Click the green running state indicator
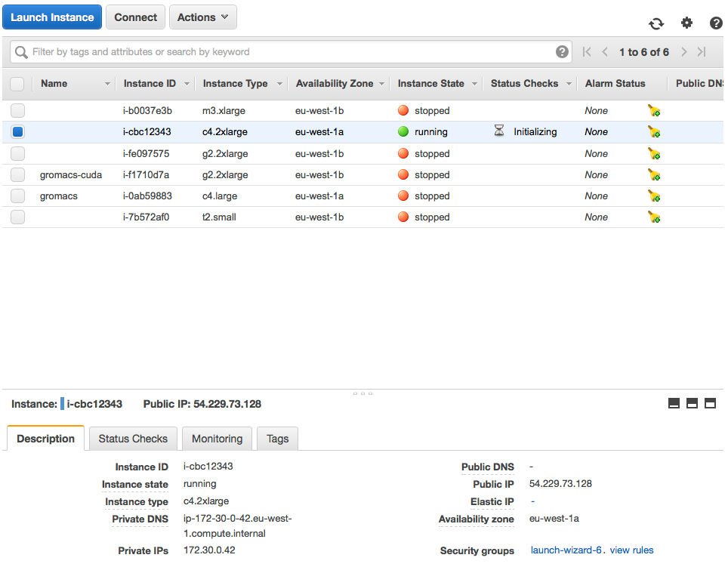Image resolution: width=728 pixels, height=567 pixels. (403, 132)
